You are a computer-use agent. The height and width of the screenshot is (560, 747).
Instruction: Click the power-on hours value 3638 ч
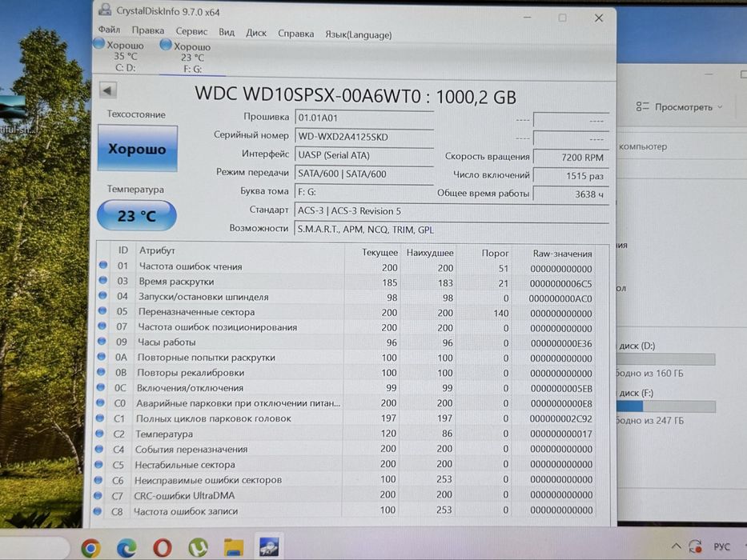point(571,194)
